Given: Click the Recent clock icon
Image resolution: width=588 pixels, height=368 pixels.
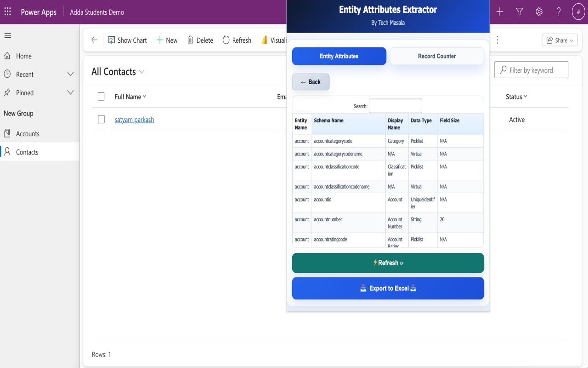Looking at the screenshot, I should (7, 74).
